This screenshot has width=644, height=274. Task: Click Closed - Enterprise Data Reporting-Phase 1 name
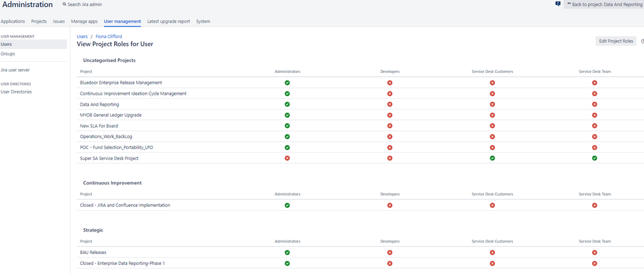click(123, 263)
